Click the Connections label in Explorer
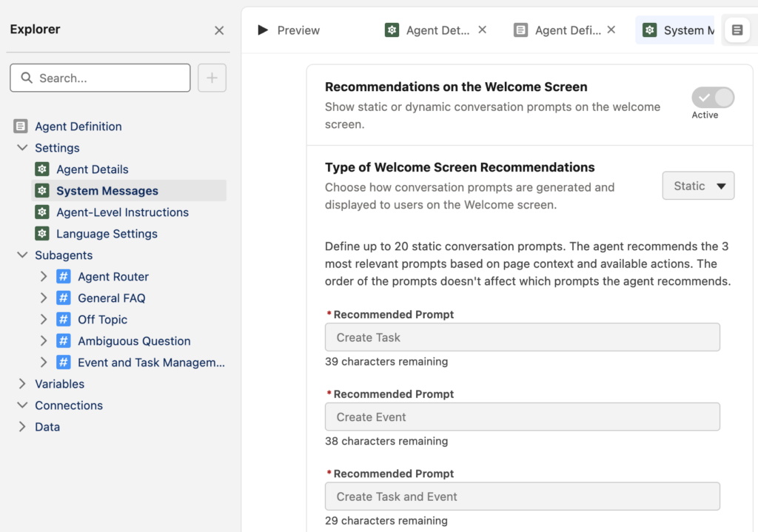The image size is (758, 532). [69, 405]
